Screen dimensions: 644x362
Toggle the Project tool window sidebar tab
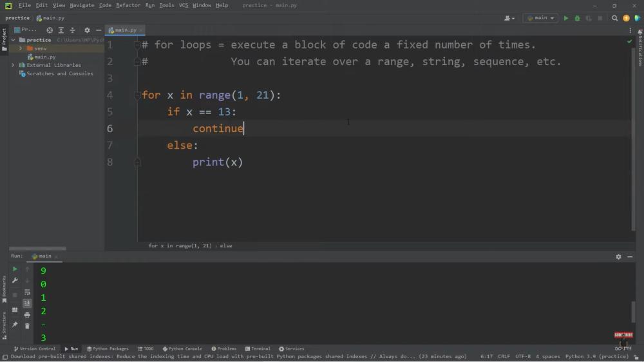pyautogui.click(x=4, y=39)
